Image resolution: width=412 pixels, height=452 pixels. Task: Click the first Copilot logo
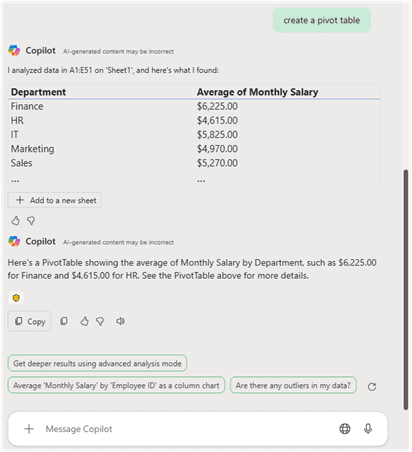click(14, 51)
